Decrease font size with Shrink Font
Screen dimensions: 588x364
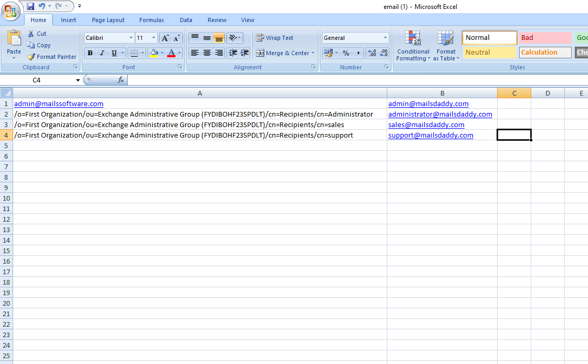point(177,38)
